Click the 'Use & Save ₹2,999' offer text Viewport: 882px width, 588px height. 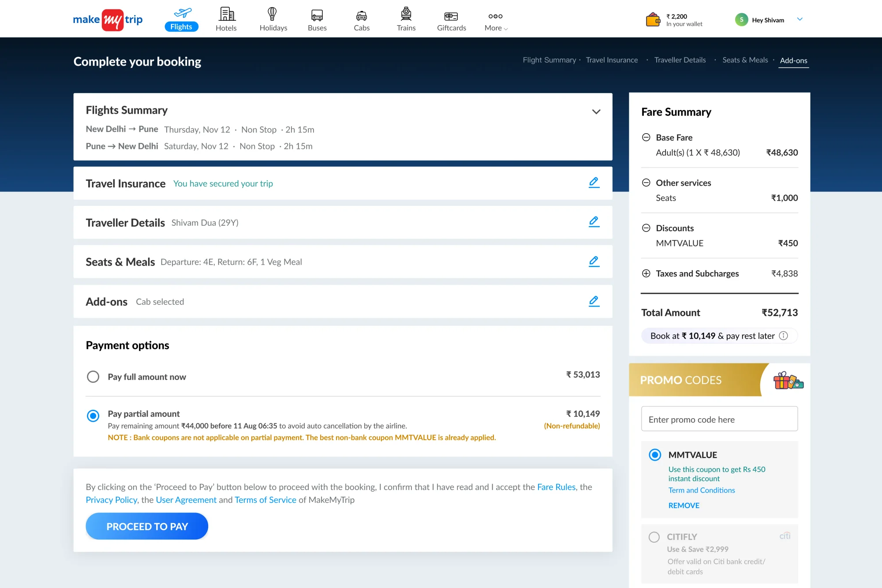pos(698,549)
